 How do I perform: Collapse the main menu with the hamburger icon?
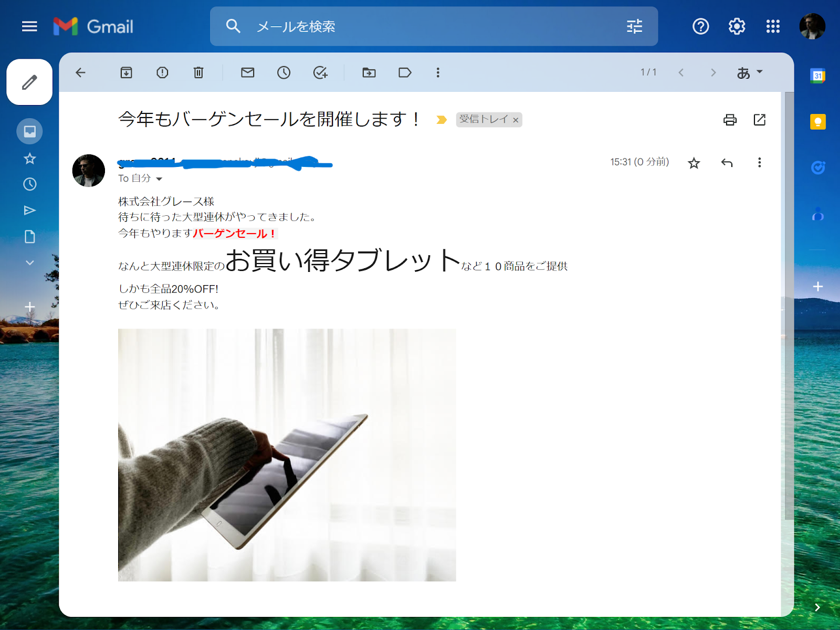29,26
